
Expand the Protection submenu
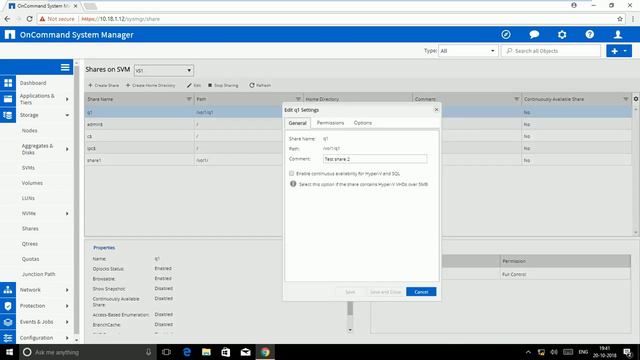[x=67, y=306]
